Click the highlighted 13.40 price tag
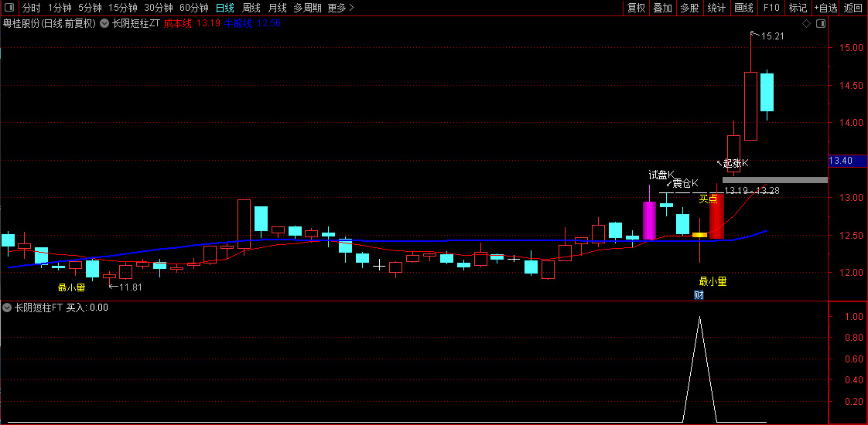Image resolution: width=868 pixels, height=425 pixels. pyautogui.click(x=848, y=161)
